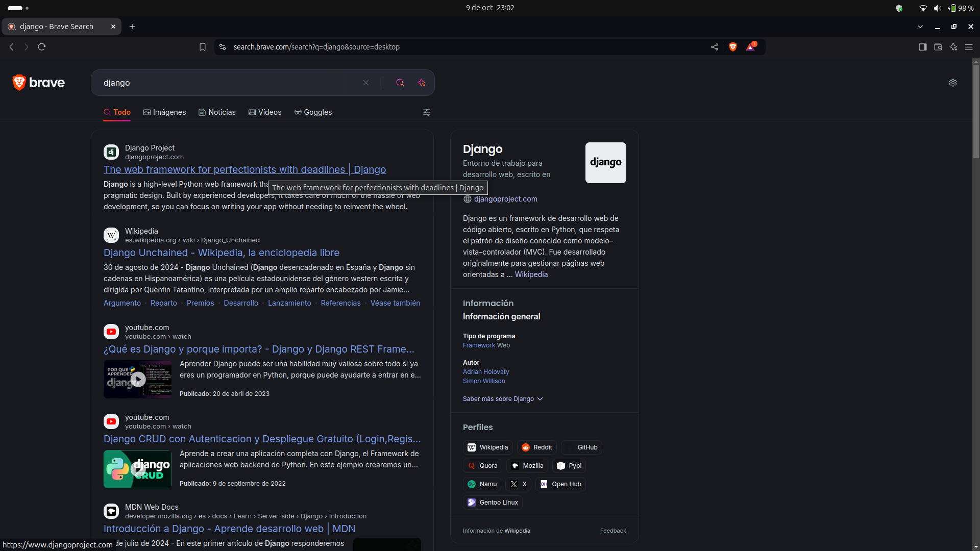
Task: Play the Django CRUD video thumbnail
Action: 138,469
